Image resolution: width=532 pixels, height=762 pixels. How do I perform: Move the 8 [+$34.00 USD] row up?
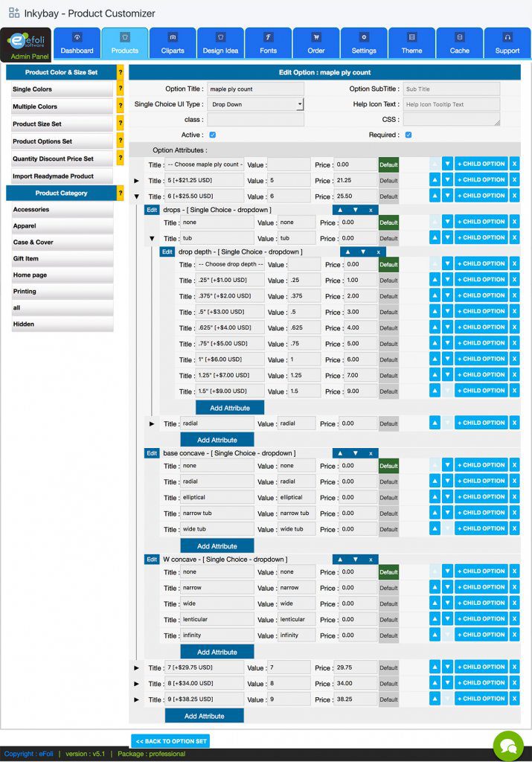(x=435, y=683)
